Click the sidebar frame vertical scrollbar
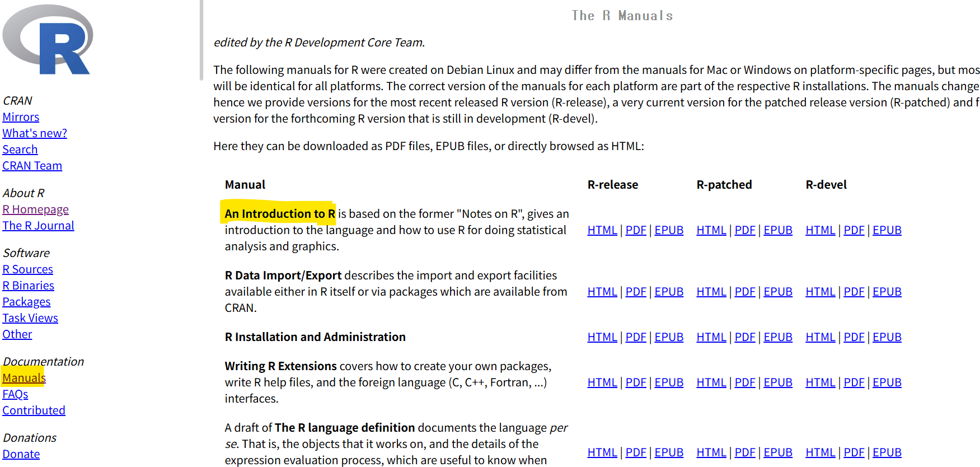 (201, 39)
